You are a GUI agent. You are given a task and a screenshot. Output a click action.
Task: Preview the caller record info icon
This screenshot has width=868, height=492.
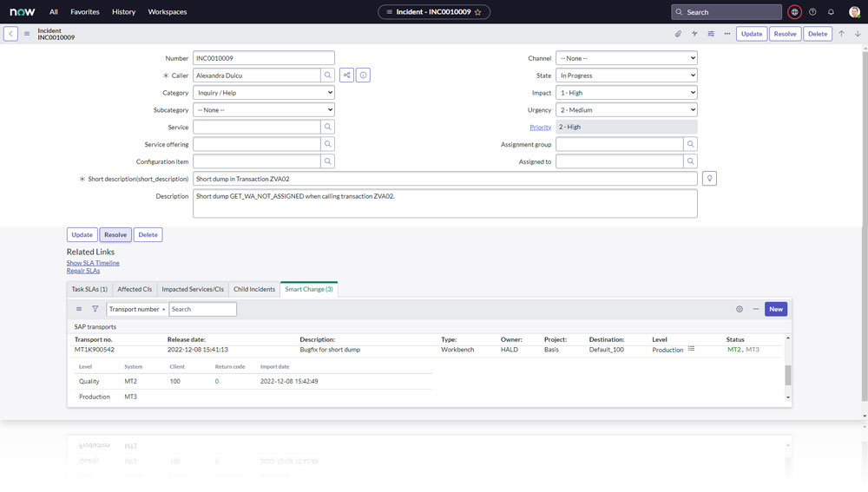coord(363,75)
